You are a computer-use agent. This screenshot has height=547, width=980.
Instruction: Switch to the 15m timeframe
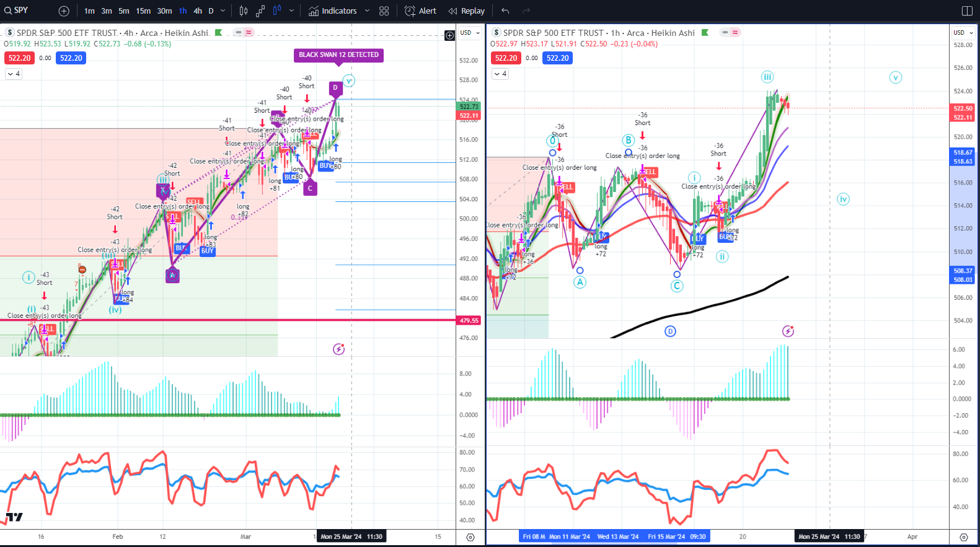pos(143,11)
